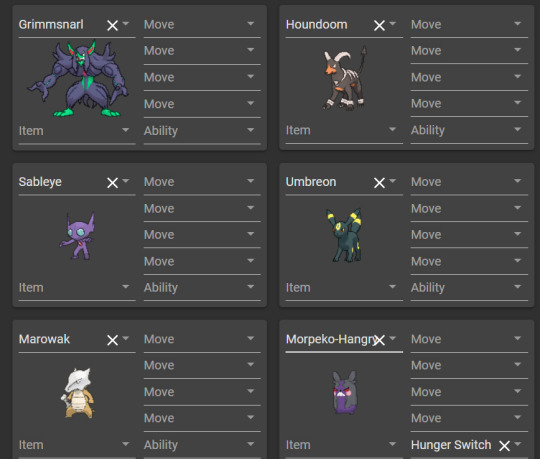Image resolution: width=540 pixels, height=459 pixels.
Task: Open Houndoom's first Move dropdown
Action: pyautogui.click(x=469, y=24)
